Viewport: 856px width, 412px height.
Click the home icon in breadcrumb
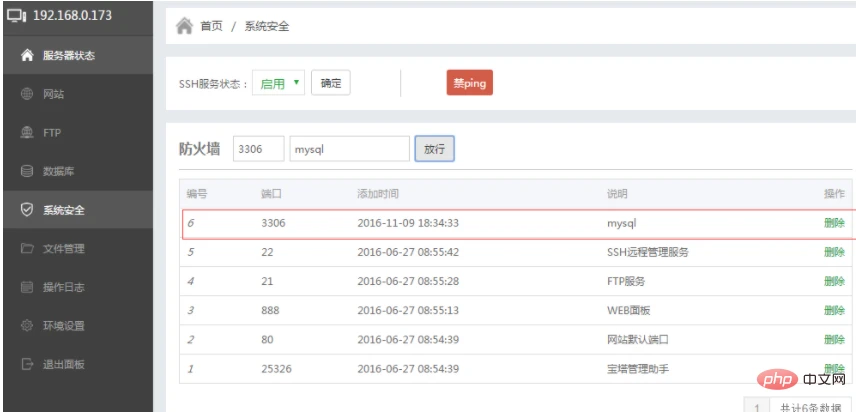(185, 26)
